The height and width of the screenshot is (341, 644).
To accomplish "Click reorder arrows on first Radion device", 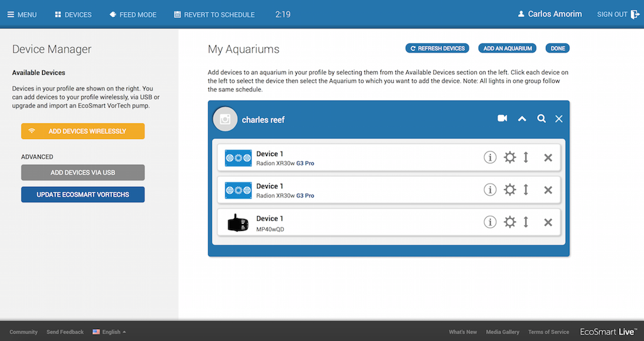I will [x=526, y=157].
